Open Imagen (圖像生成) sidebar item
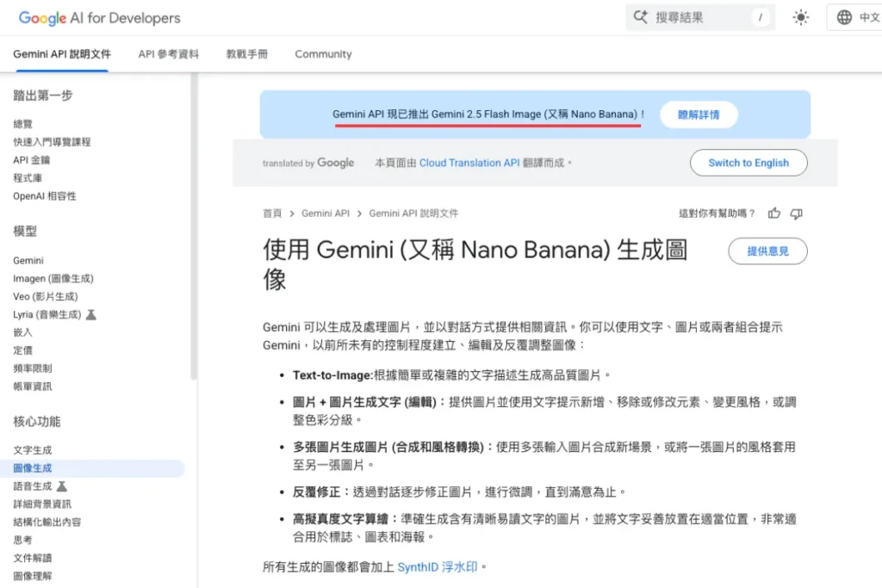This screenshot has width=882, height=588. tap(53, 278)
